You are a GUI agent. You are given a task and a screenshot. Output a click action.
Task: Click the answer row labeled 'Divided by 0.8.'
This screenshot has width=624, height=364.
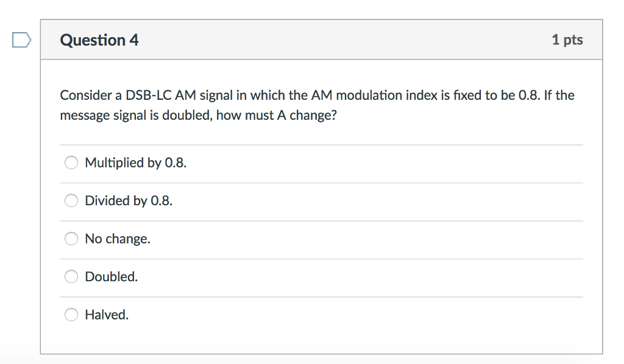[x=129, y=200]
